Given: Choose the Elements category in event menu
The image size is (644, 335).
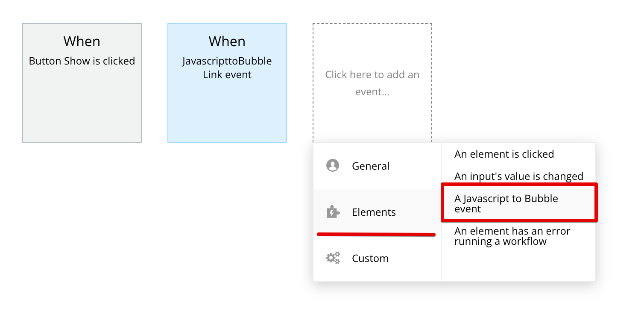Looking at the screenshot, I should point(377,212).
